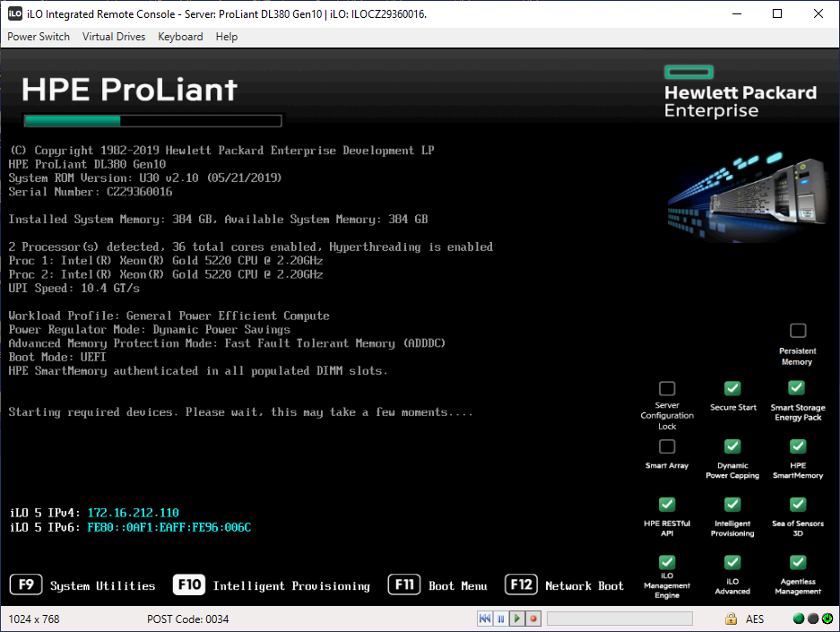Viewport: 840px width, 632px height.
Task: Pause the console capture playback
Action: pos(501,619)
